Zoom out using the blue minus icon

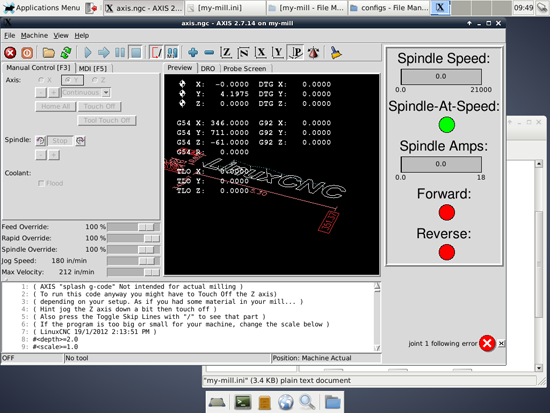(209, 53)
